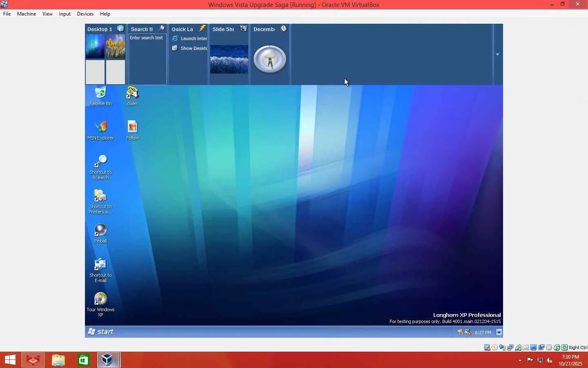Select the Shortcut to E-mail icon
This screenshot has width=588, height=368.
100,271
